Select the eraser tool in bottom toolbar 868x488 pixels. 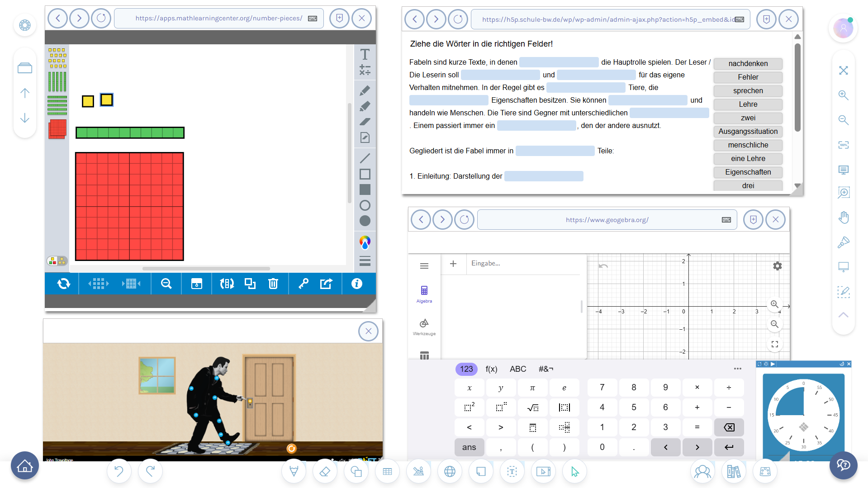(x=325, y=471)
